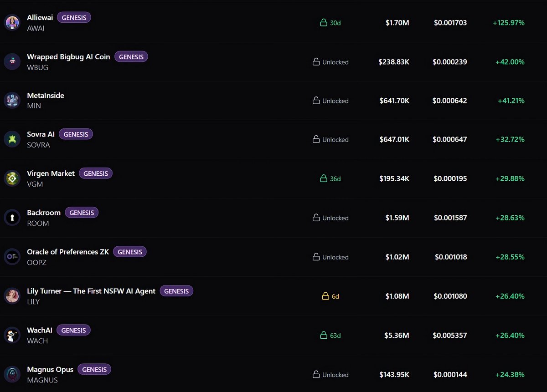Click the 63d lock indicator for WachAI
Screen dimensions: 547x392
(x=330, y=336)
